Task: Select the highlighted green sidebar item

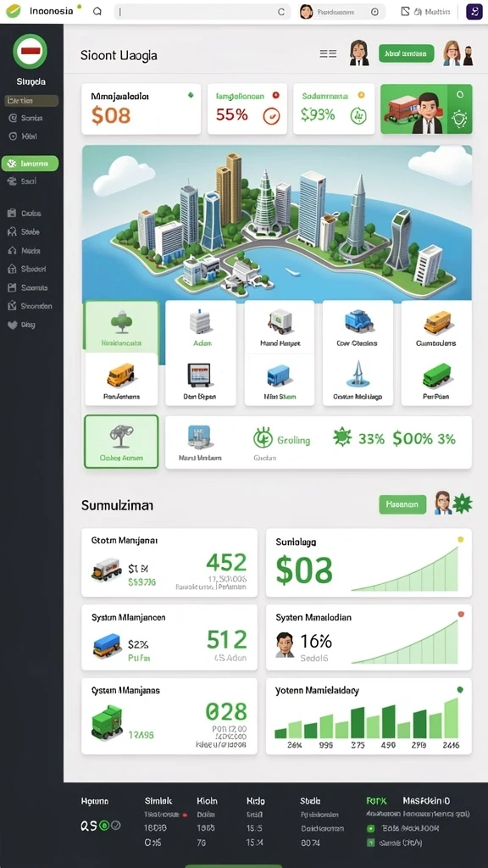Action: click(30, 164)
